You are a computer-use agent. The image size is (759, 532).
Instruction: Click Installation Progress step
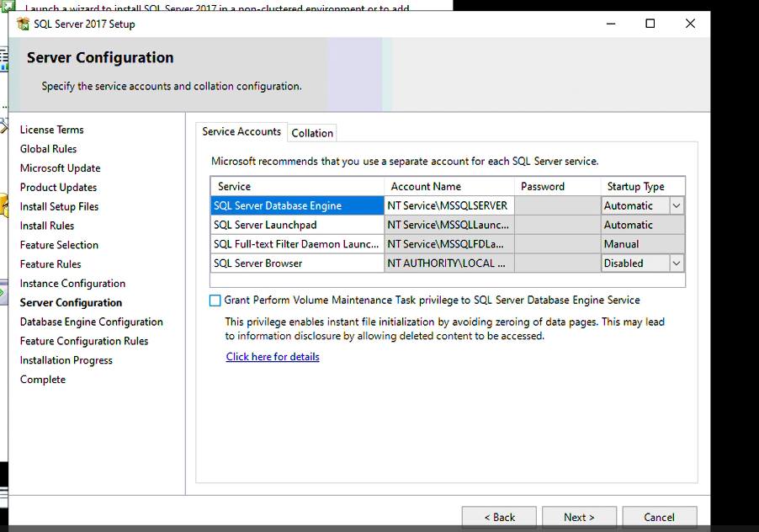click(x=66, y=360)
